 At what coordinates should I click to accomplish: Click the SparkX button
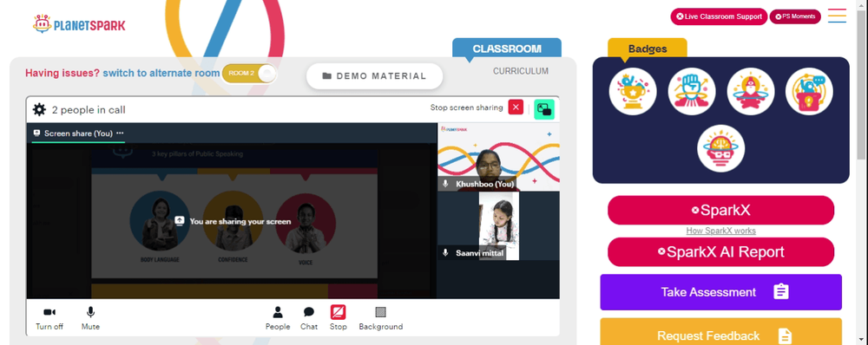pos(720,210)
